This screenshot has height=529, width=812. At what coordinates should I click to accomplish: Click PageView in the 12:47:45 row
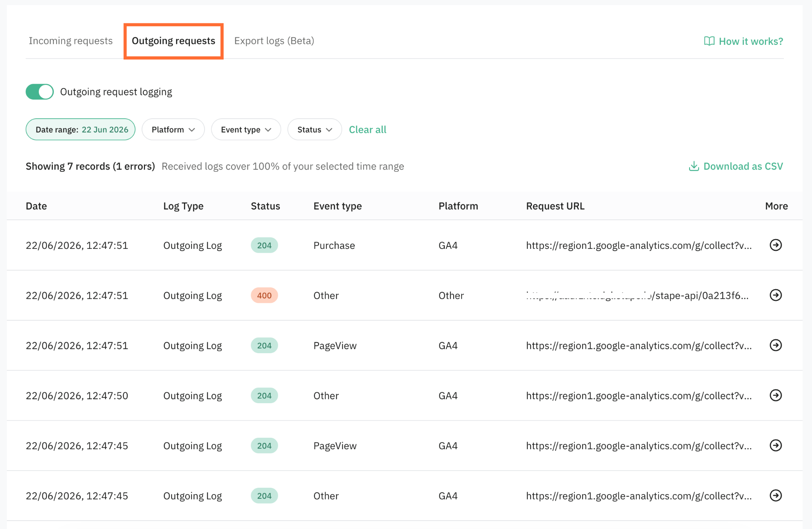pyautogui.click(x=335, y=446)
